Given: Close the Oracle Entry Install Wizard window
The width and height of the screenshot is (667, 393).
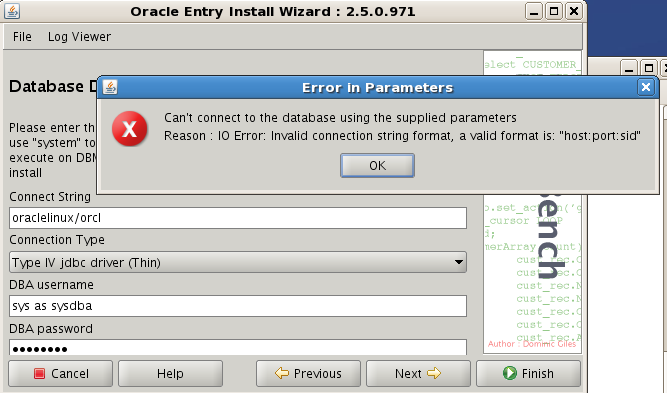Looking at the screenshot, I should (x=574, y=11).
